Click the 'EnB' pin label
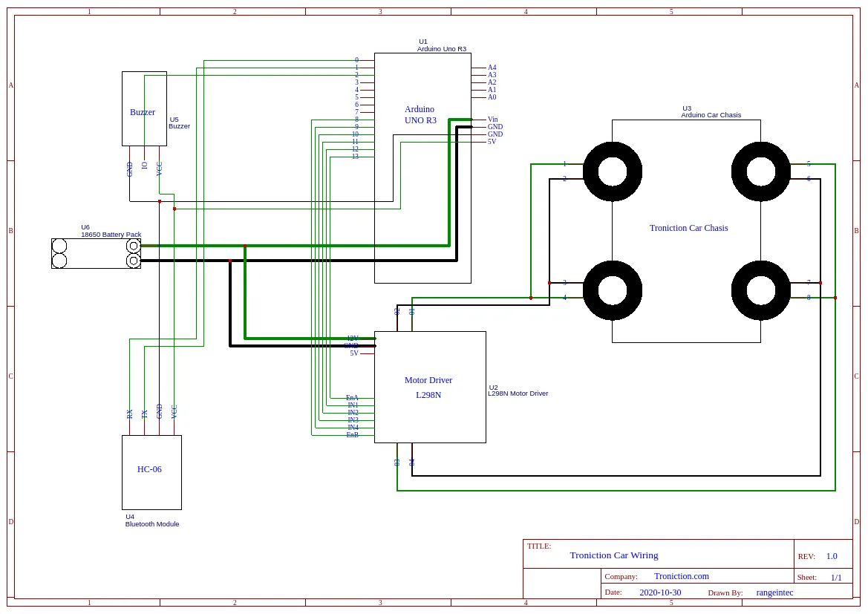This screenshot has height=614, width=868. click(x=352, y=435)
